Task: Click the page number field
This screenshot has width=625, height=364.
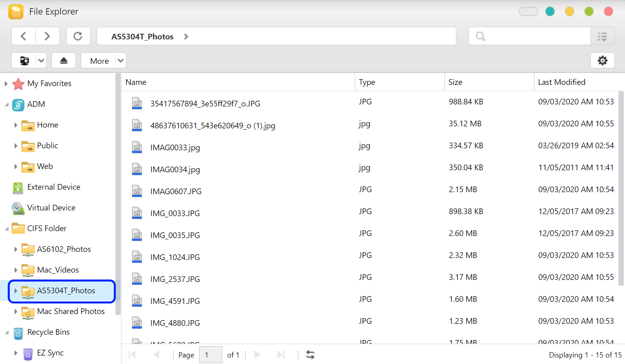Action: point(211,355)
